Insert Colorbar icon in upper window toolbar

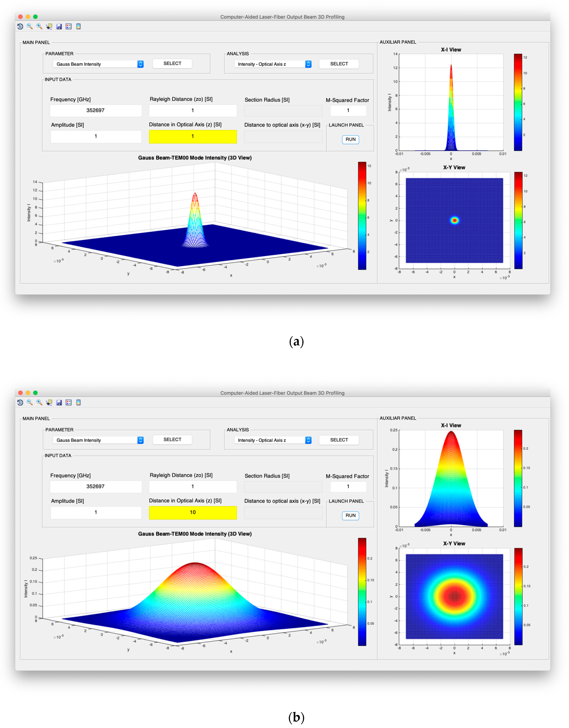[78, 26]
